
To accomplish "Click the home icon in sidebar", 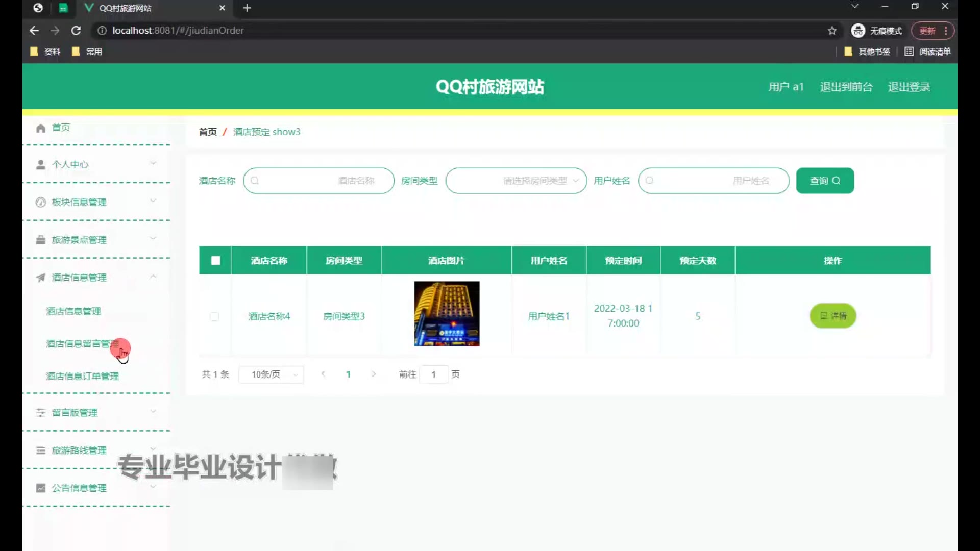I will coord(41,128).
